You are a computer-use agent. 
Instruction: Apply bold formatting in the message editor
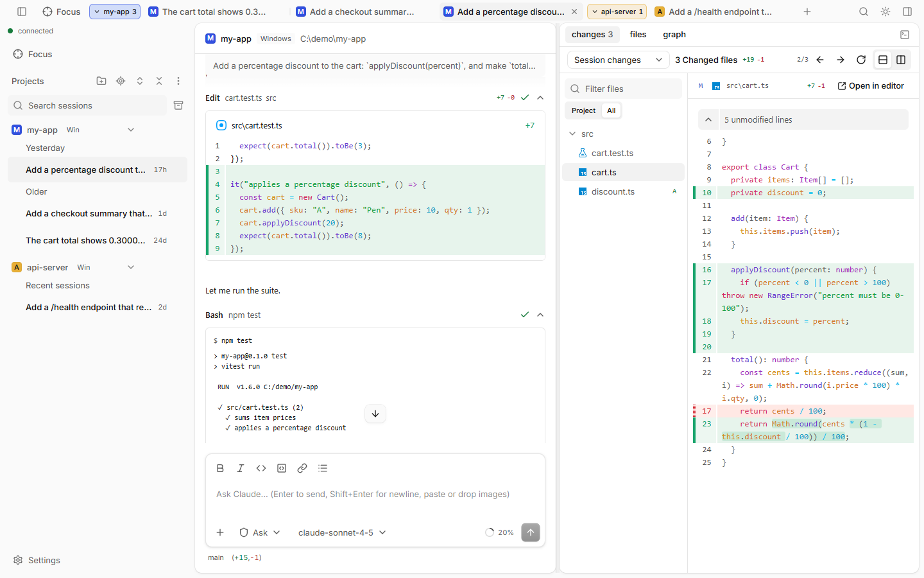[220, 468]
